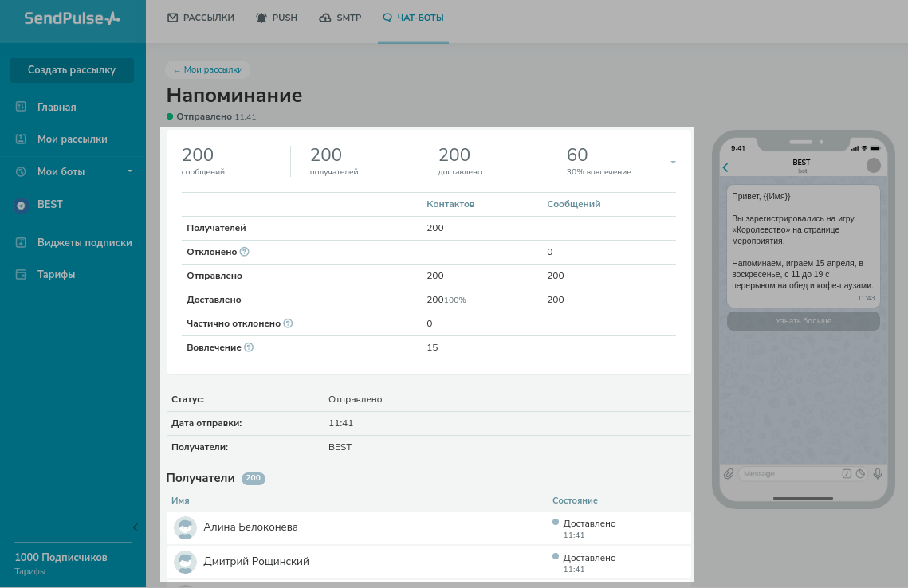Click the Message input field in preview
Image resolution: width=908 pixels, height=588 pixels.
coord(789,474)
